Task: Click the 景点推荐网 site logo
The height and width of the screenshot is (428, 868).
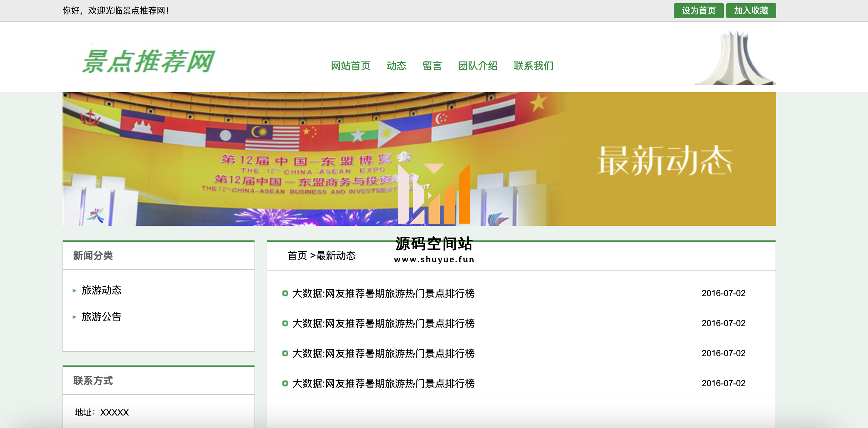Action: click(x=148, y=61)
